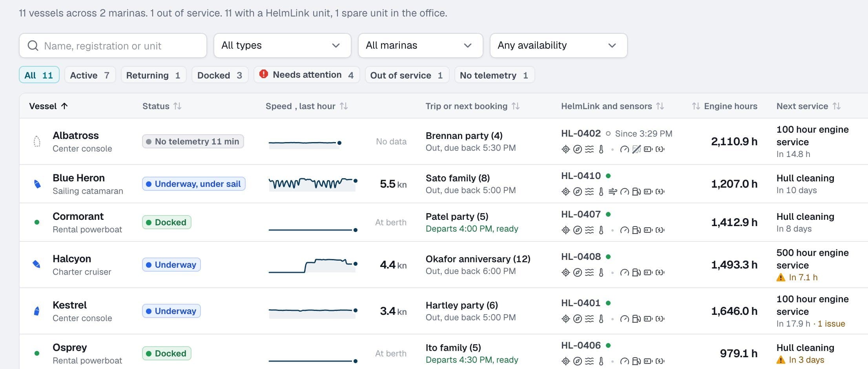This screenshot has width=868, height=369.
Task: Click the warning triangle beside In 7.1 h
Action: pos(781,278)
